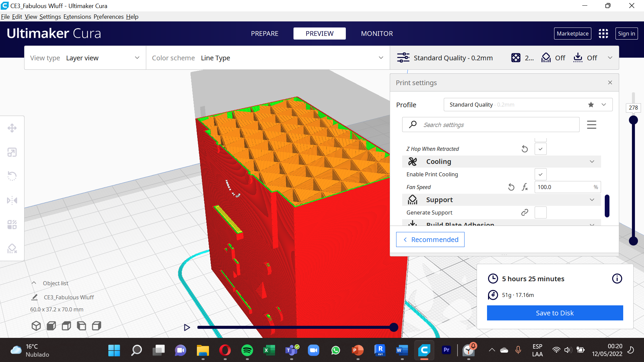Switch to left side view camera icon
Screen dimensions: 644x362
82,326
